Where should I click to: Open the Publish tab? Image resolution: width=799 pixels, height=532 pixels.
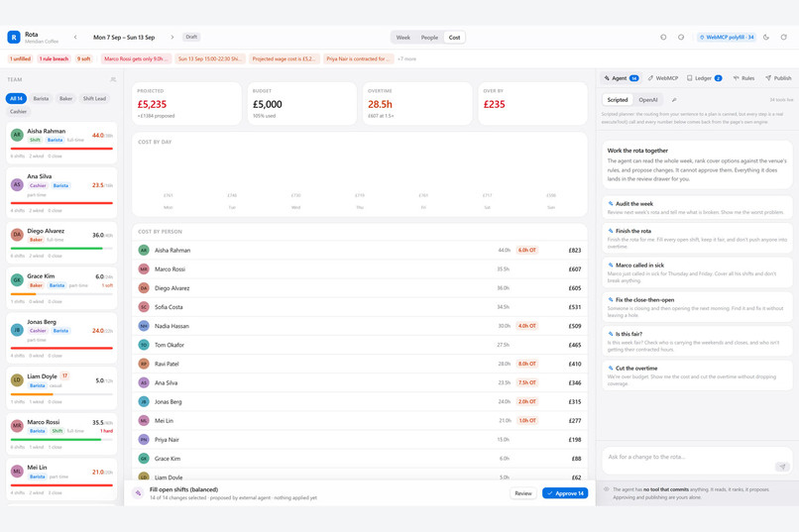click(x=778, y=78)
